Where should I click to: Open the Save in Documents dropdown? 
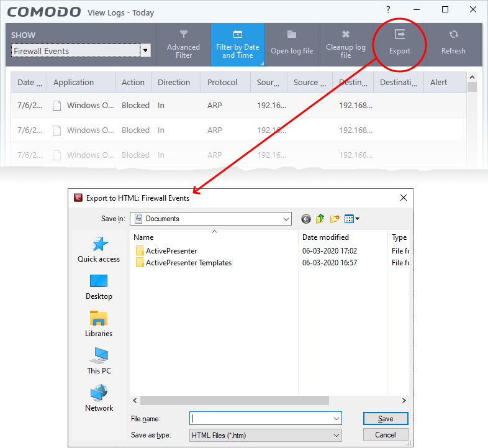click(286, 219)
